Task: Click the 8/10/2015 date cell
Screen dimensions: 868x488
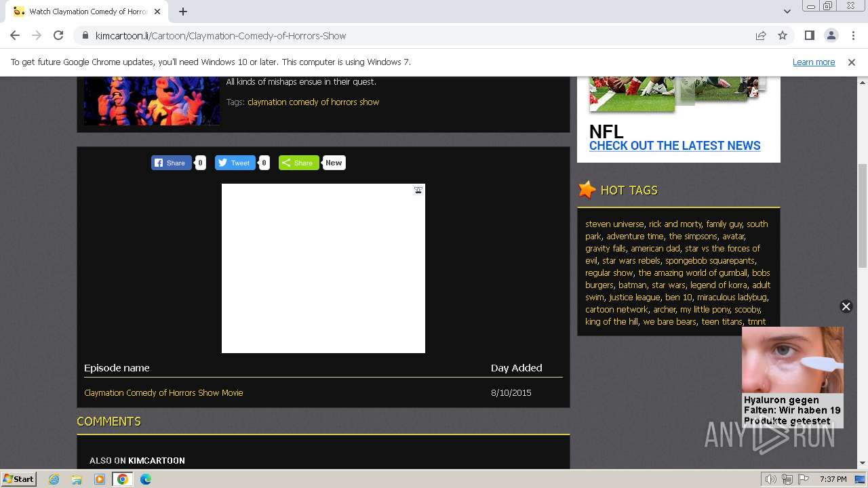Action: pyautogui.click(x=511, y=392)
